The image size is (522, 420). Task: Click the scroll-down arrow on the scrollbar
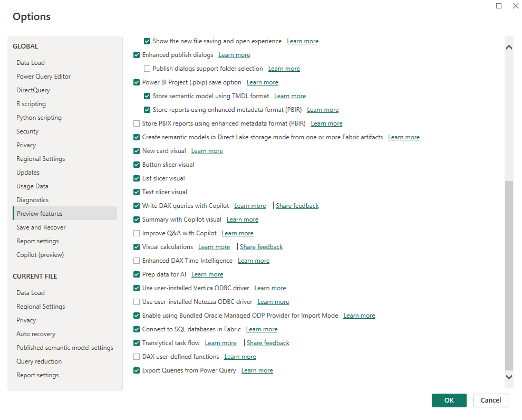pyautogui.click(x=509, y=378)
